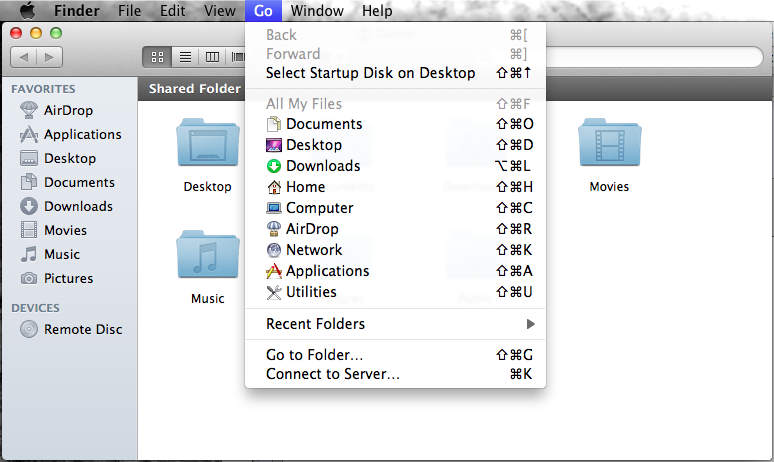Choose Desktop in the Go menu

pos(395,145)
